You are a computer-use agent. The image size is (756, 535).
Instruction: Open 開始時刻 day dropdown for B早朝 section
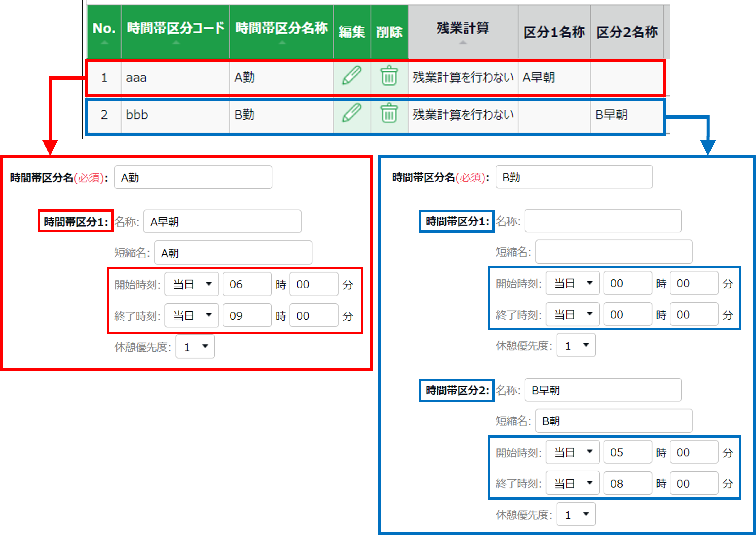pos(572,452)
